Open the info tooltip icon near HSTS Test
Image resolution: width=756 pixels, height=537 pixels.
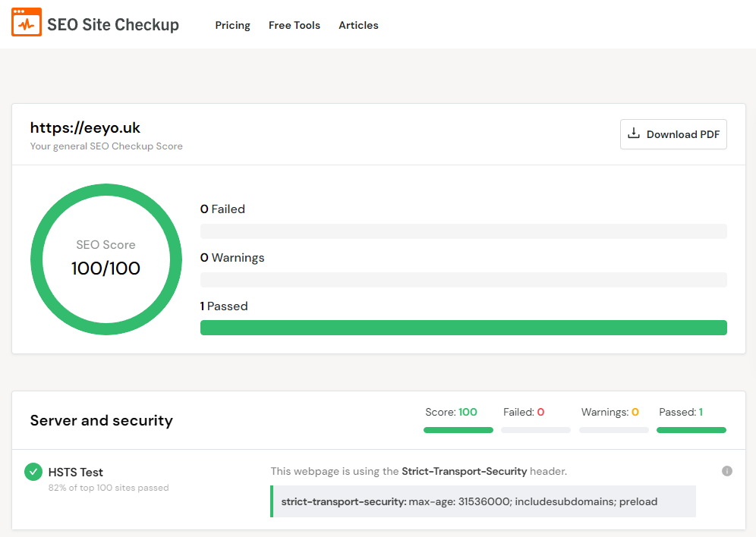[726, 470]
